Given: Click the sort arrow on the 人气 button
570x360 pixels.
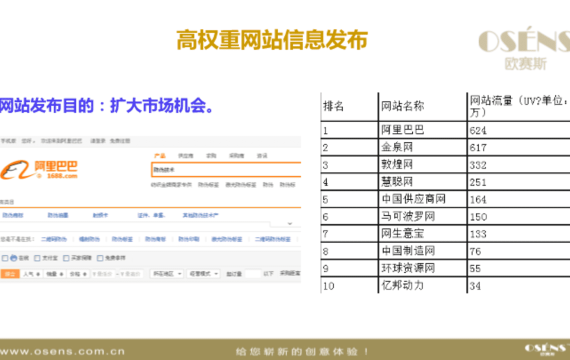Looking at the screenshot, I should point(38,274).
